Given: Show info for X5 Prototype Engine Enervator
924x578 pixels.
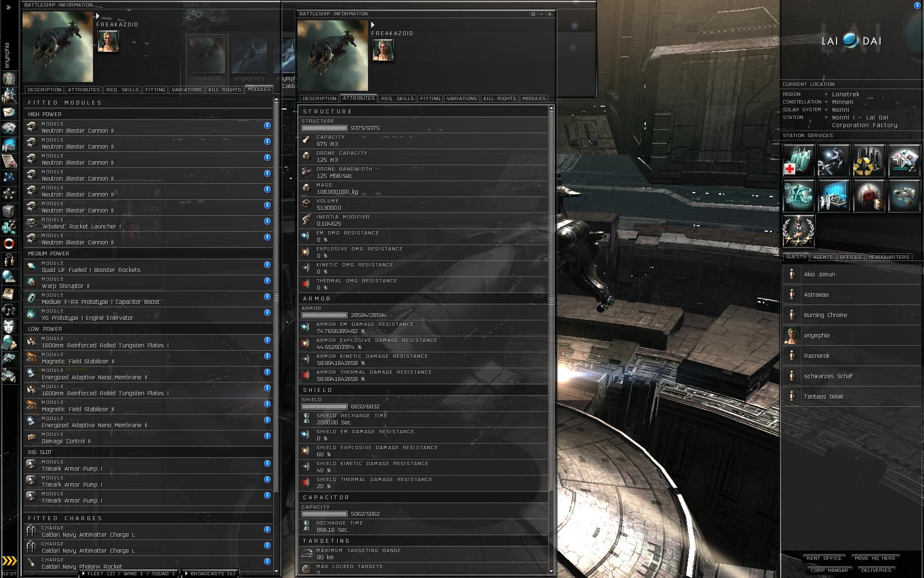Looking at the screenshot, I should click(267, 313).
